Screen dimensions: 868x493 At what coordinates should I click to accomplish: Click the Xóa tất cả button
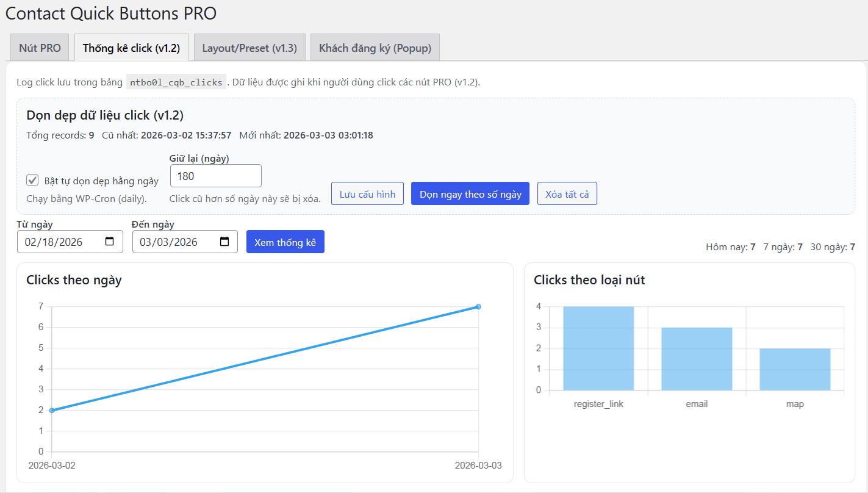click(x=567, y=194)
